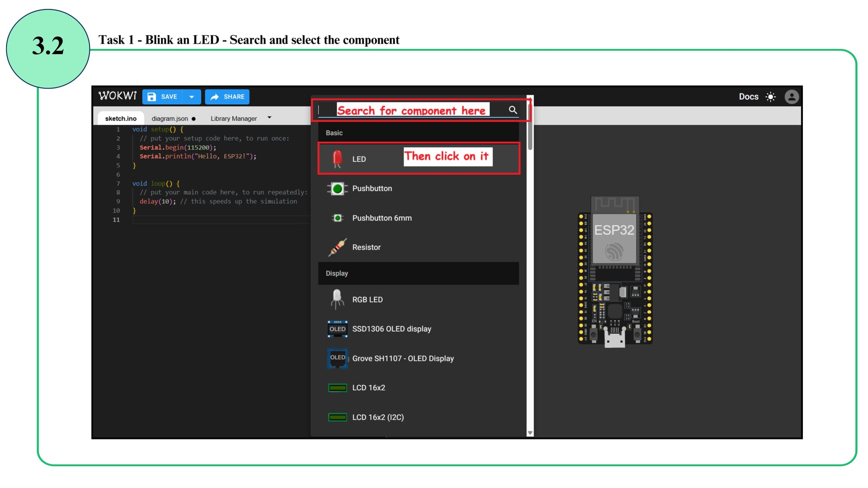Click the SHARE button

pos(227,97)
